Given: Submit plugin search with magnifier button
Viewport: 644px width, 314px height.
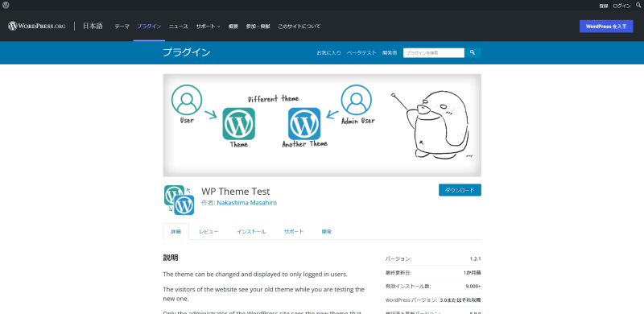Looking at the screenshot, I should click(x=473, y=52).
